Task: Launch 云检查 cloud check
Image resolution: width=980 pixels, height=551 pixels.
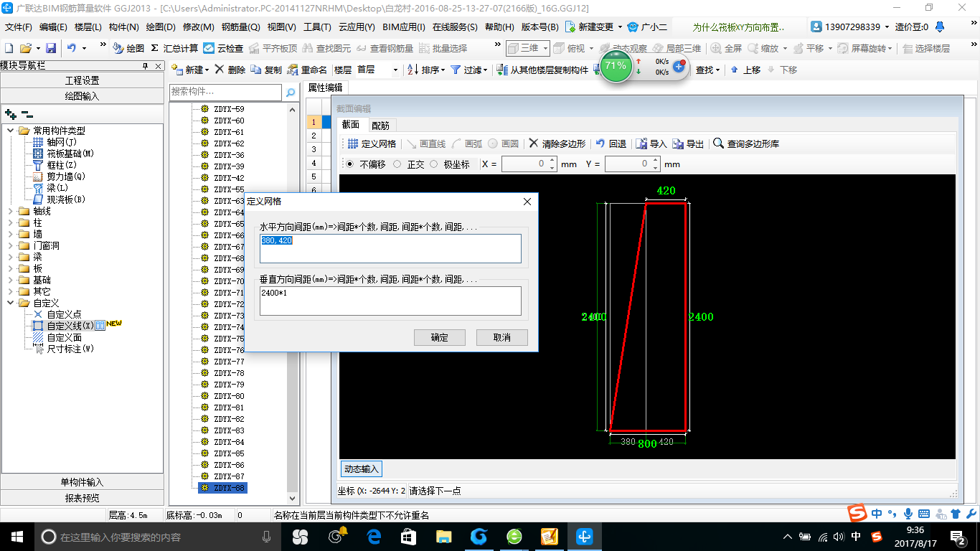Action: click(x=223, y=48)
